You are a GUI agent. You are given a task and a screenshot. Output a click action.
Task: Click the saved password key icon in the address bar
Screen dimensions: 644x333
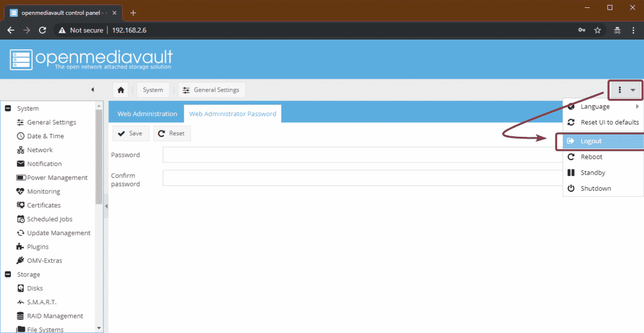(581, 30)
